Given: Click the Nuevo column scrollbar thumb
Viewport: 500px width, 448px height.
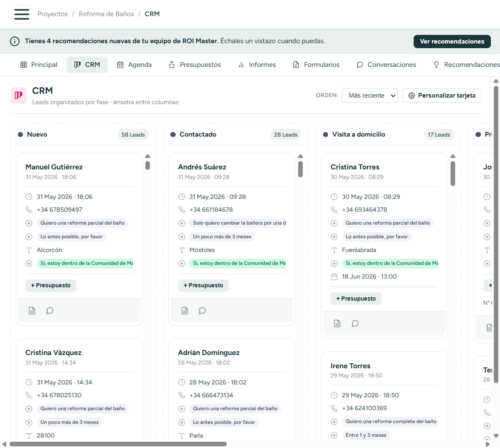Looking at the screenshot, I should 147,166.
